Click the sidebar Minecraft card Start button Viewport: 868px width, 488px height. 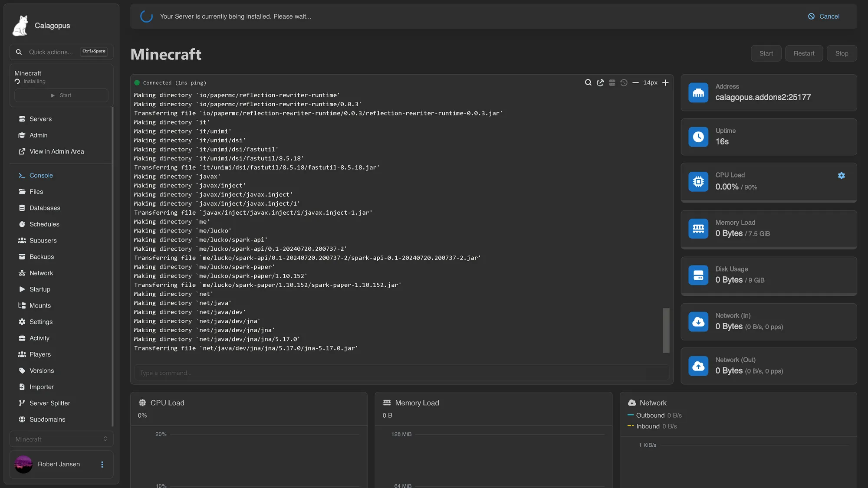point(61,95)
